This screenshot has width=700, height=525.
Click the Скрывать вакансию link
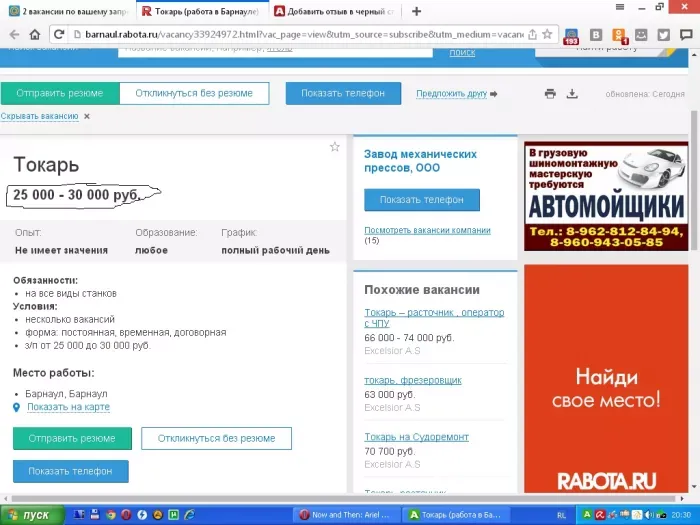pyautogui.click(x=39, y=116)
